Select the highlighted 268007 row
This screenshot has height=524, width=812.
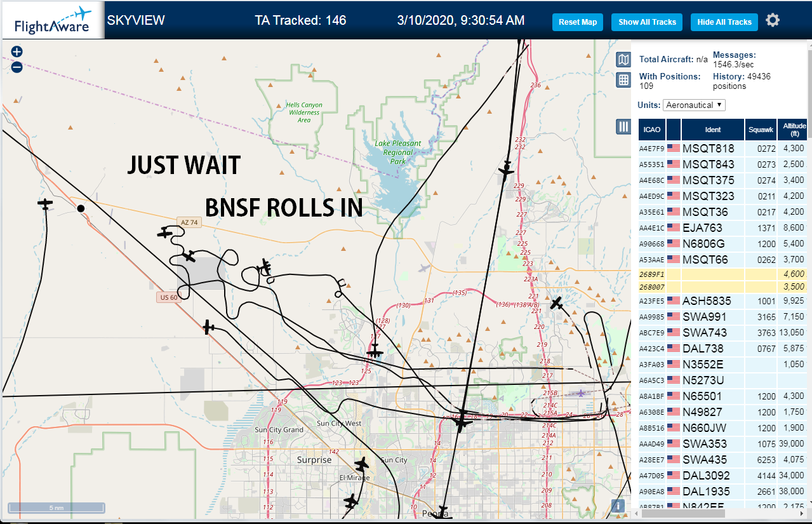tap(723, 287)
